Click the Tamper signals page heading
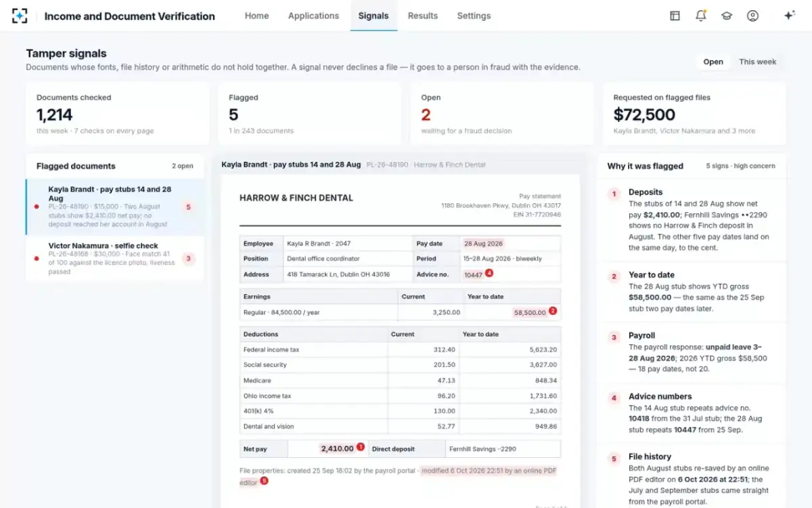812x508 pixels. click(x=66, y=54)
